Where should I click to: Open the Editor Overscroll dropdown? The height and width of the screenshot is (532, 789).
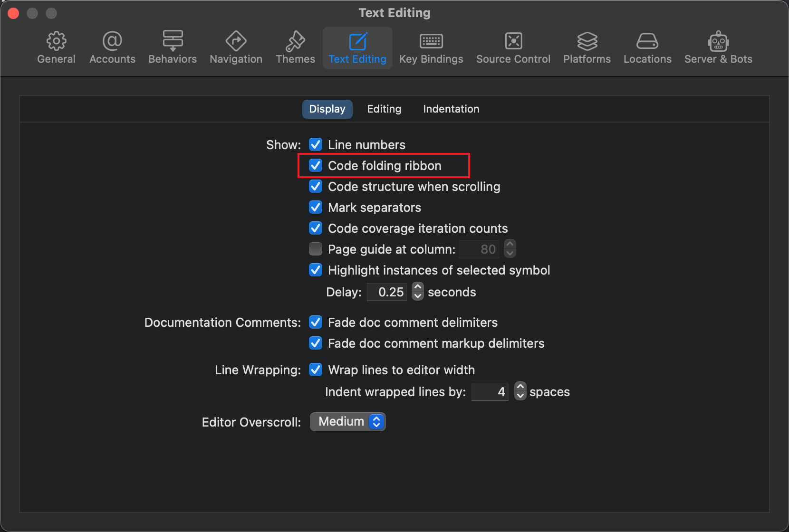[347, 421]
